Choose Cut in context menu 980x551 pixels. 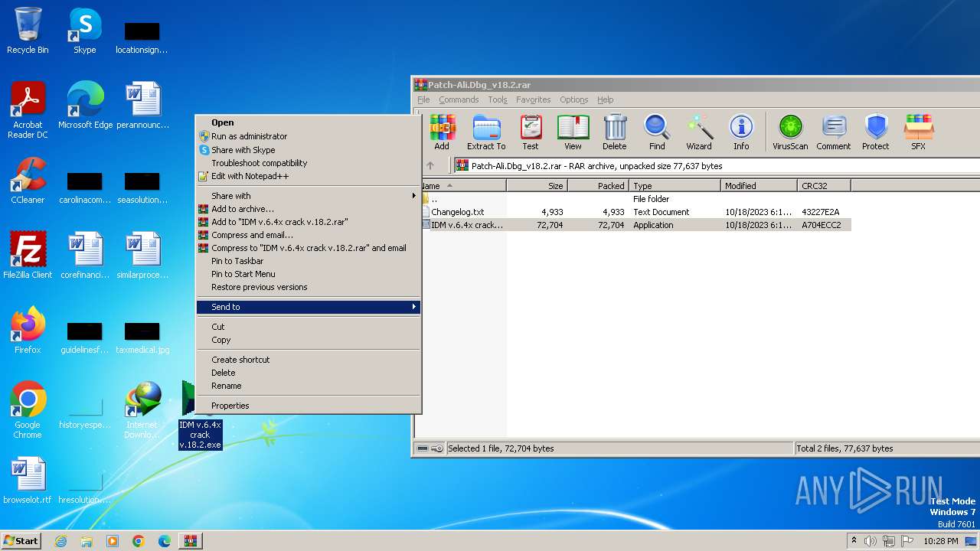[309, 327]
